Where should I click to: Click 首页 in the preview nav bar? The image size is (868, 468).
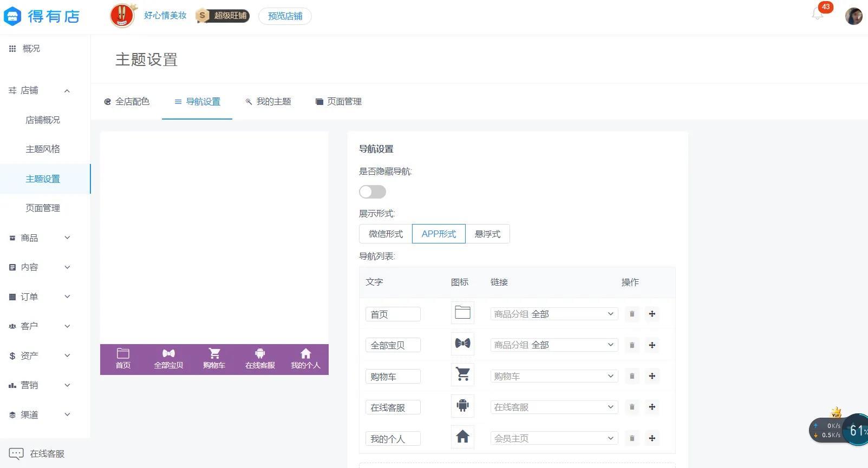(x=123, y=359)
